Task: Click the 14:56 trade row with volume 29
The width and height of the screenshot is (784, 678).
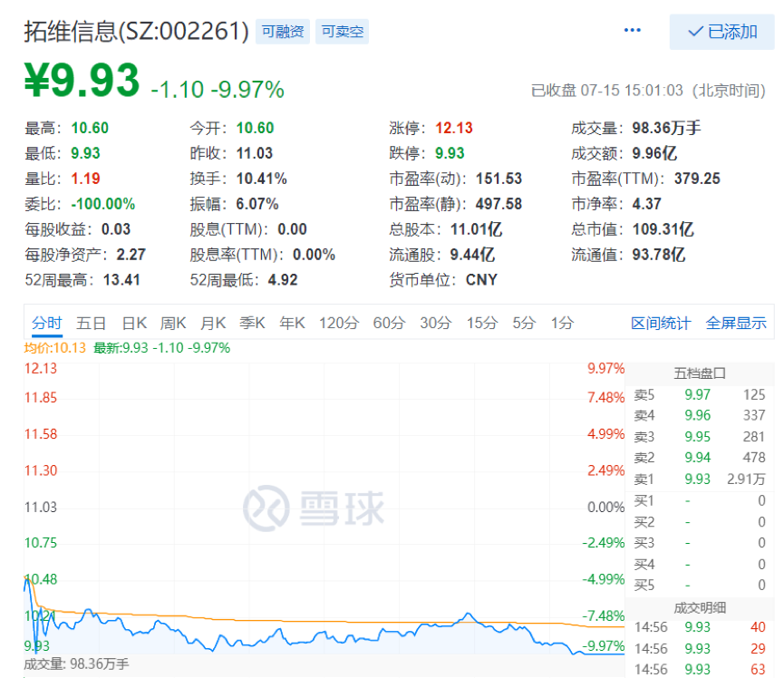Action: (700, 648)
